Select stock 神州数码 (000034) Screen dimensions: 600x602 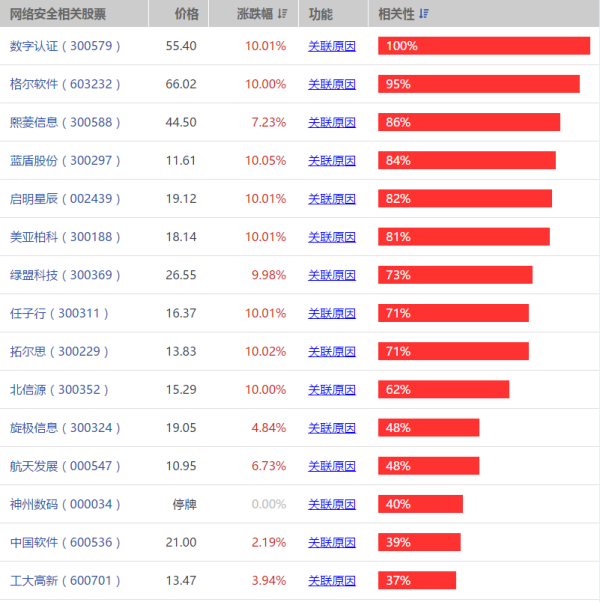click(65, 504)
